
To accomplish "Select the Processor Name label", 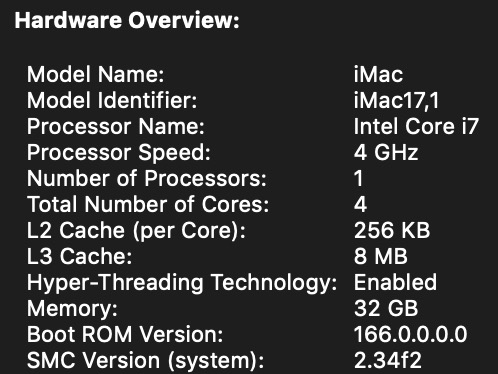I will click(x=116, y=126).
